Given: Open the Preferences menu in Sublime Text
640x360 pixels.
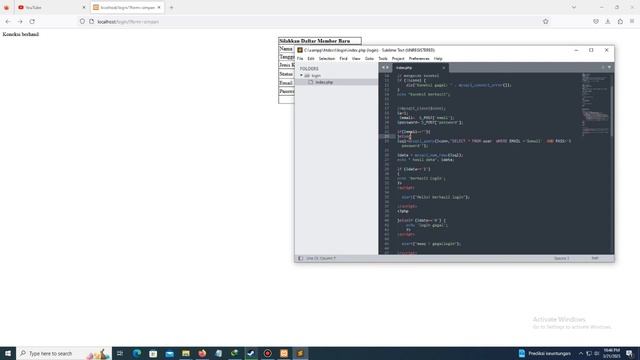Looking at the screenshot, I should (x=419, y=59).
